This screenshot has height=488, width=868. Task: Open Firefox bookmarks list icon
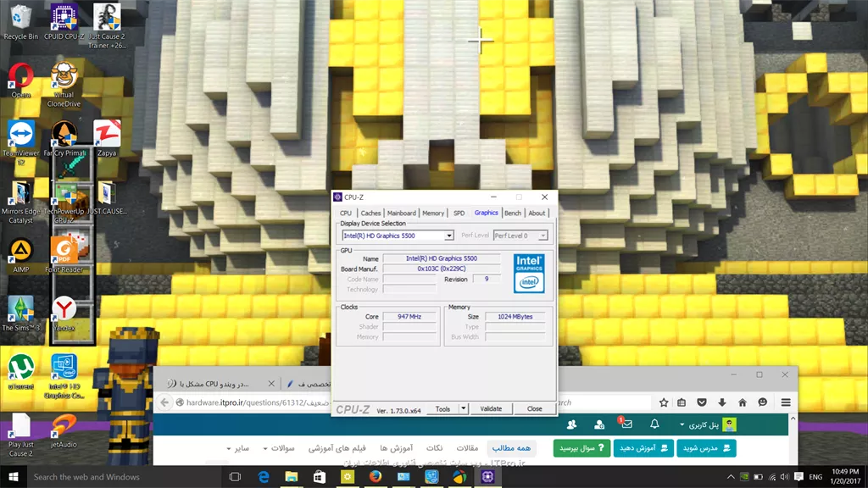pyautogui.click(x=682, y=402)
